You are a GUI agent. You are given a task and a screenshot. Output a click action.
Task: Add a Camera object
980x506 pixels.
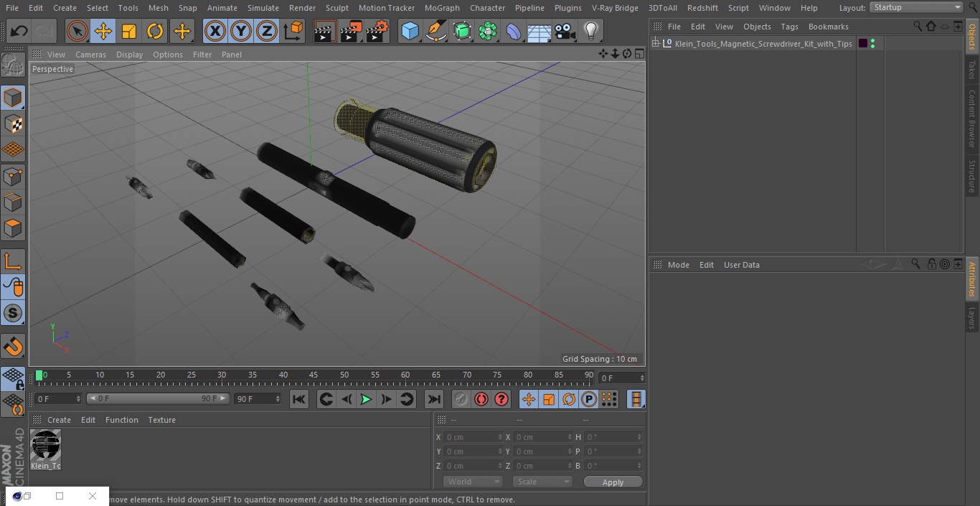pos(565,31)
